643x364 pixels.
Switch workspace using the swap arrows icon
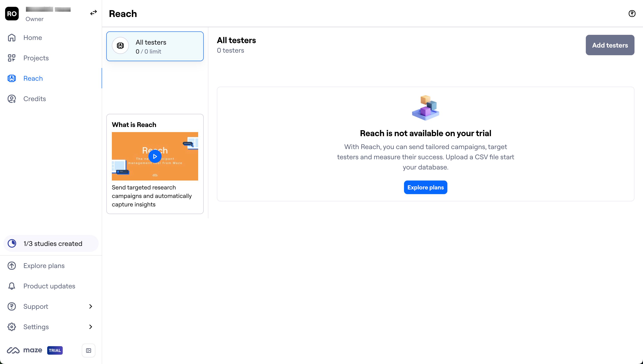coord(93,13)
